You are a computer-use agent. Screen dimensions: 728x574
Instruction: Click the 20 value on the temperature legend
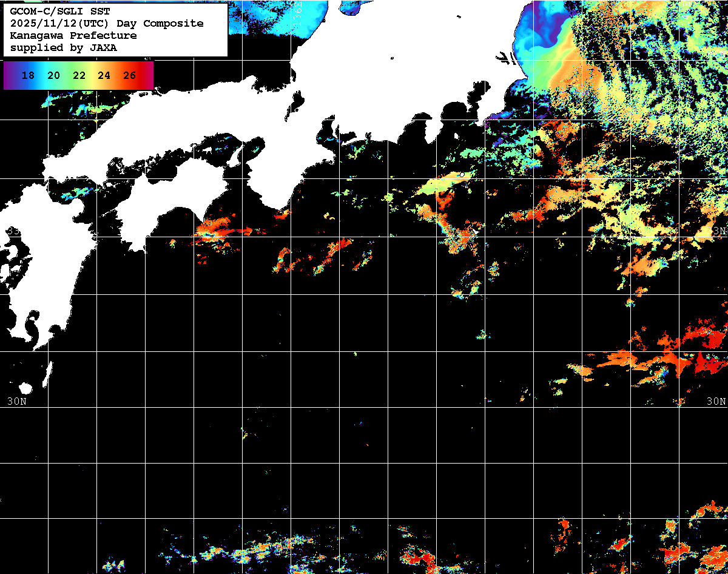click(53, 76)
